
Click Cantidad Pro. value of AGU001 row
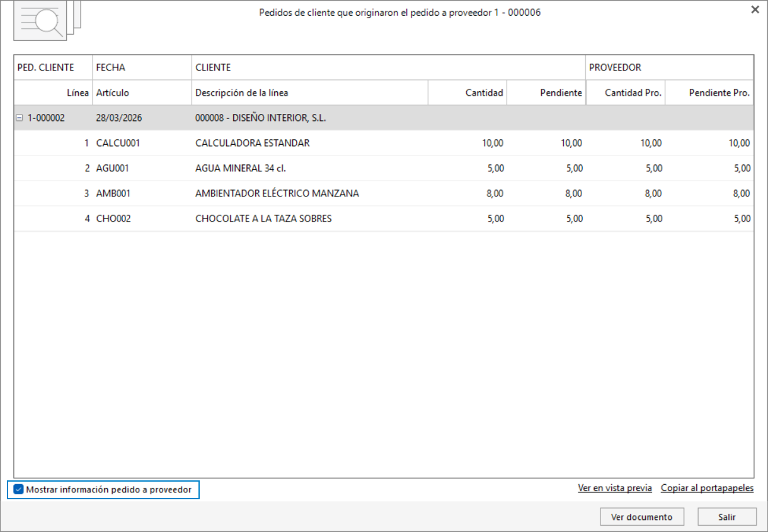653,168
